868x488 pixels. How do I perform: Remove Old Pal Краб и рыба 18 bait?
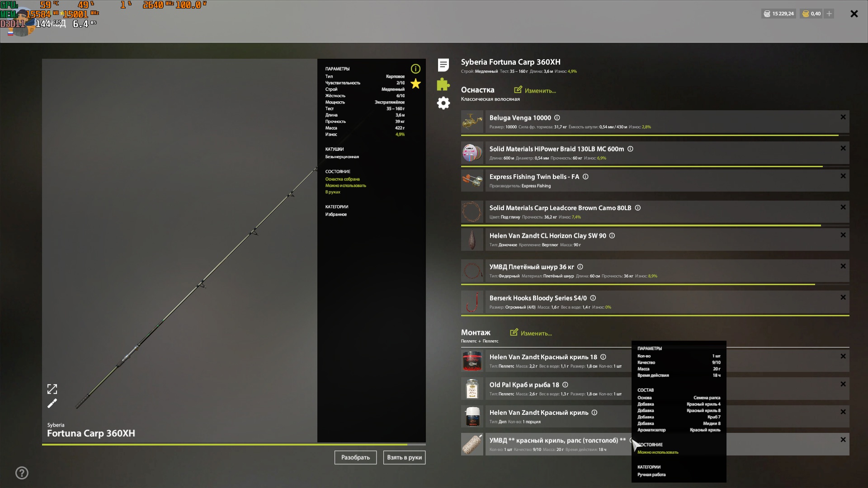coord(843,384)
